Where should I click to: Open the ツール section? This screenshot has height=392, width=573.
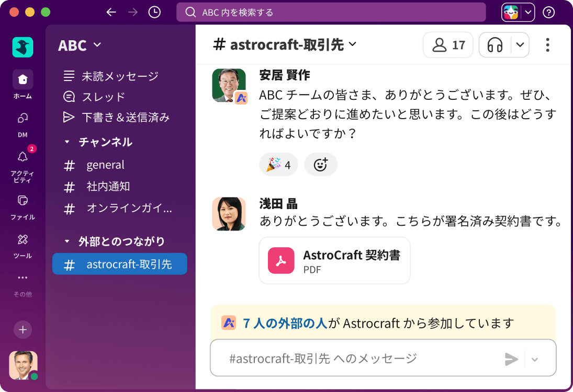[x=22, y=240]
